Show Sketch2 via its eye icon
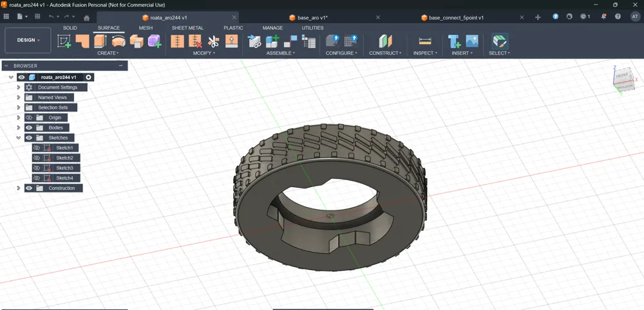 [37, 158]
